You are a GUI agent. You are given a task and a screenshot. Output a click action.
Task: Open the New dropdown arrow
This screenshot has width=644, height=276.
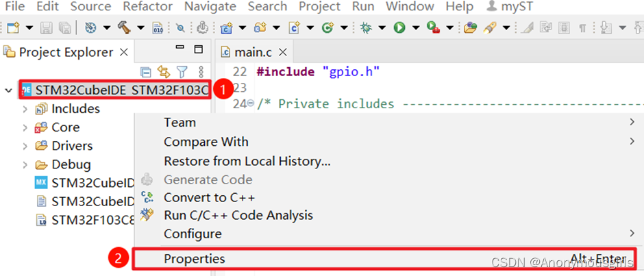coord(29,27)
